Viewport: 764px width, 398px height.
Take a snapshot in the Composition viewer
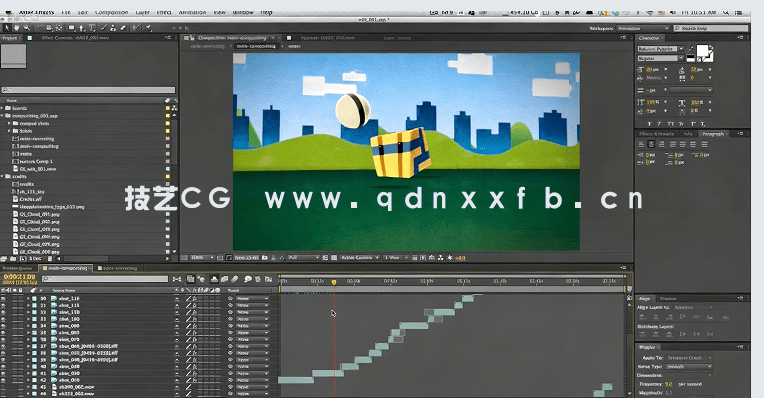(x=265, y=257)
